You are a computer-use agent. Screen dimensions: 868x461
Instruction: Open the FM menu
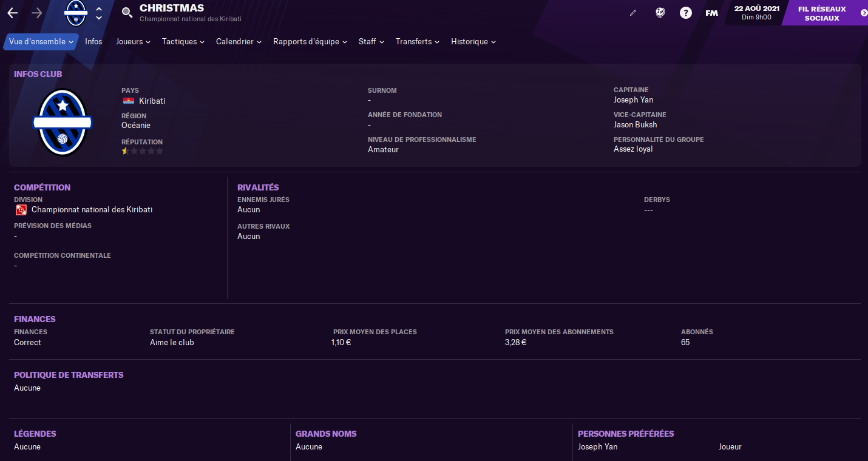pyautogui.click(x=711, y=13)
